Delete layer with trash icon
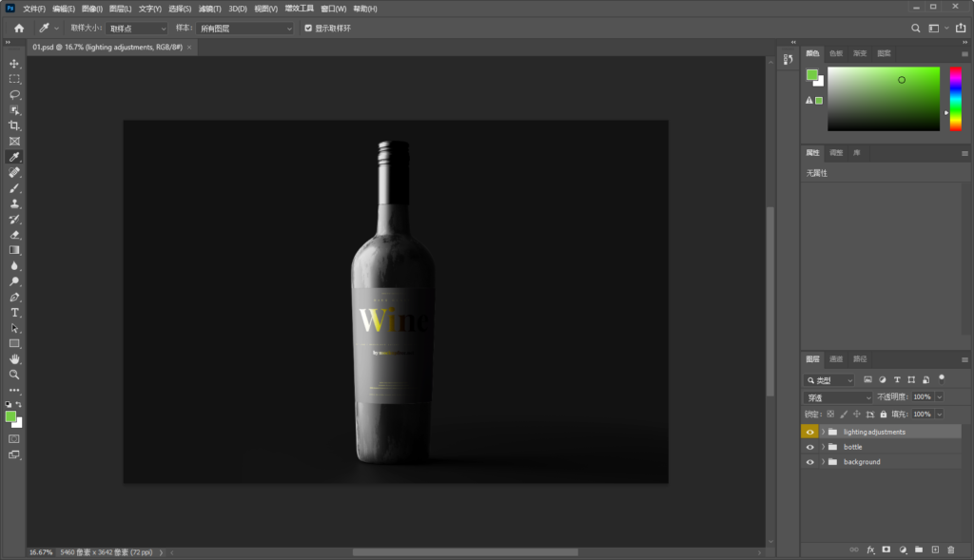This screenshot has height=560, width=974. (951, 550)
